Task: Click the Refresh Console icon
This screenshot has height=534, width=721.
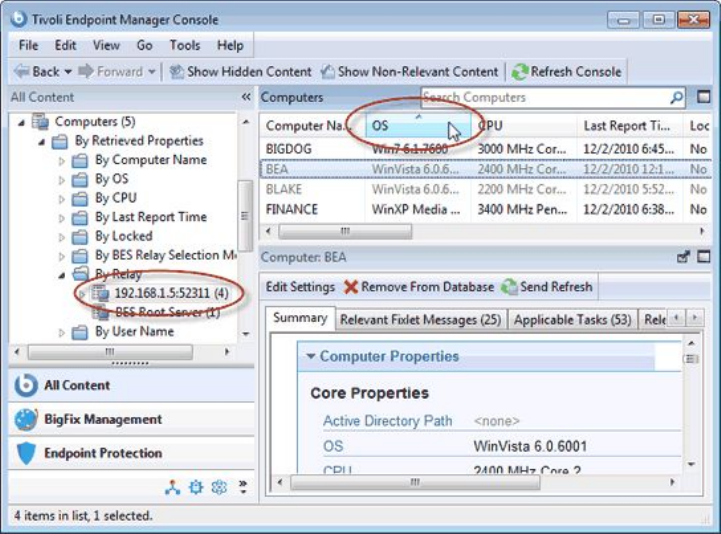Action: pyautogui.click(x=520, y=72)
